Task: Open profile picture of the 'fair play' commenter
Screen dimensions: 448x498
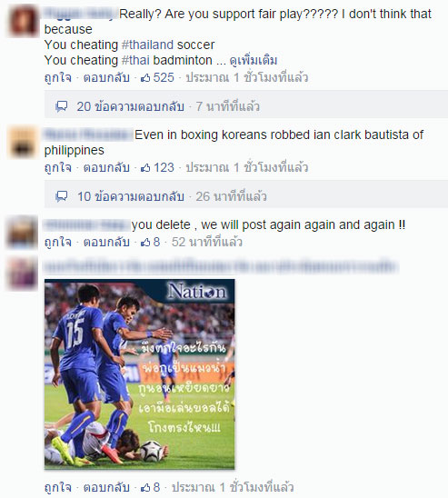Action: [23, 21]
